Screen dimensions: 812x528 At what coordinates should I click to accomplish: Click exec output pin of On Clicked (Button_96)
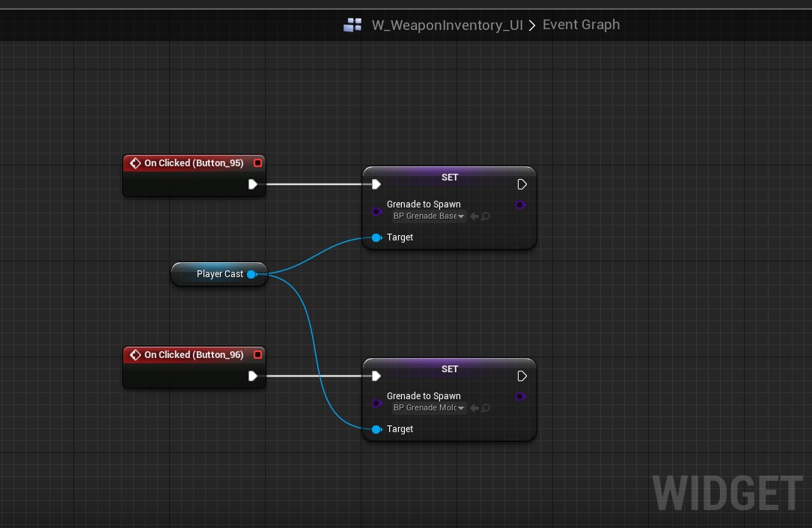tap(253, 376)
